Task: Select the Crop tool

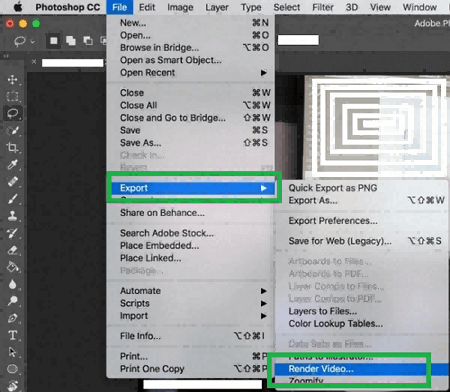Action: pyautogui.click(x=13, y=148)
